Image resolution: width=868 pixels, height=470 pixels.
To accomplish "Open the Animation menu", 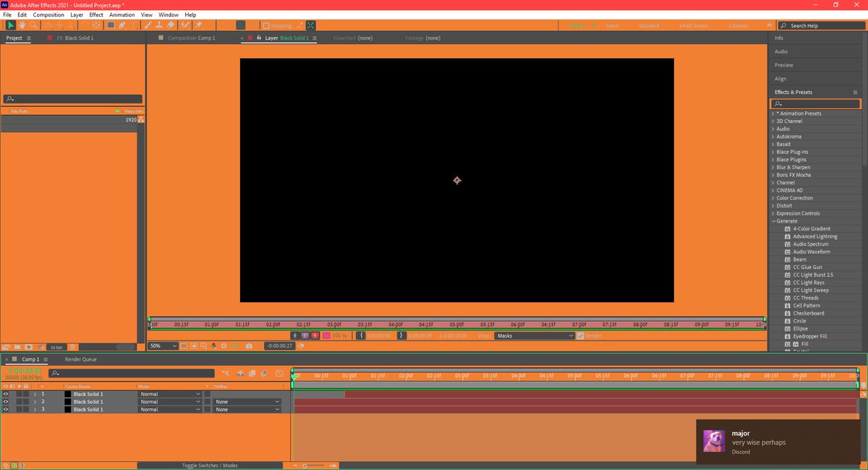I will pos(122,14).
